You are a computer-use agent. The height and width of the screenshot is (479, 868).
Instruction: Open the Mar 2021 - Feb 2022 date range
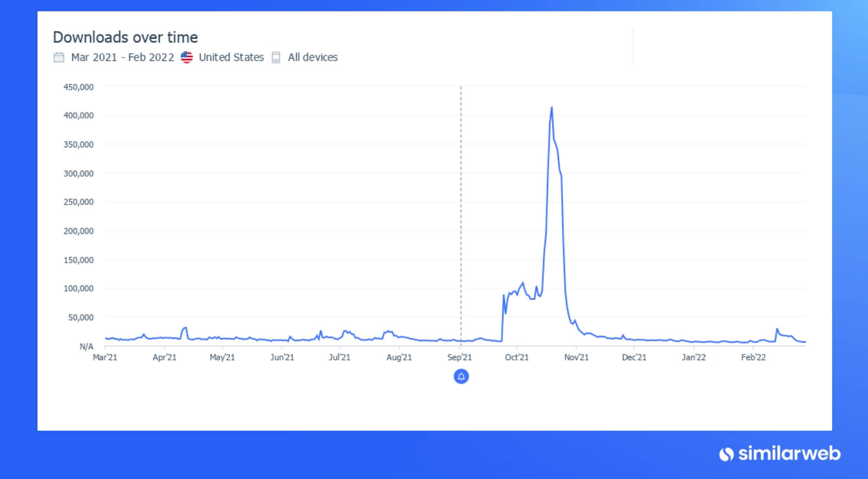point(123,57)
